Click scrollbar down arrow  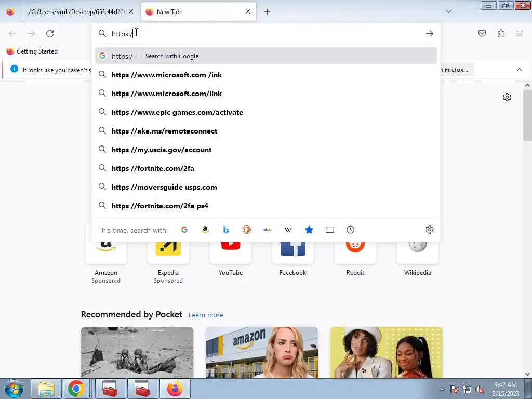(x=527, y=374)
